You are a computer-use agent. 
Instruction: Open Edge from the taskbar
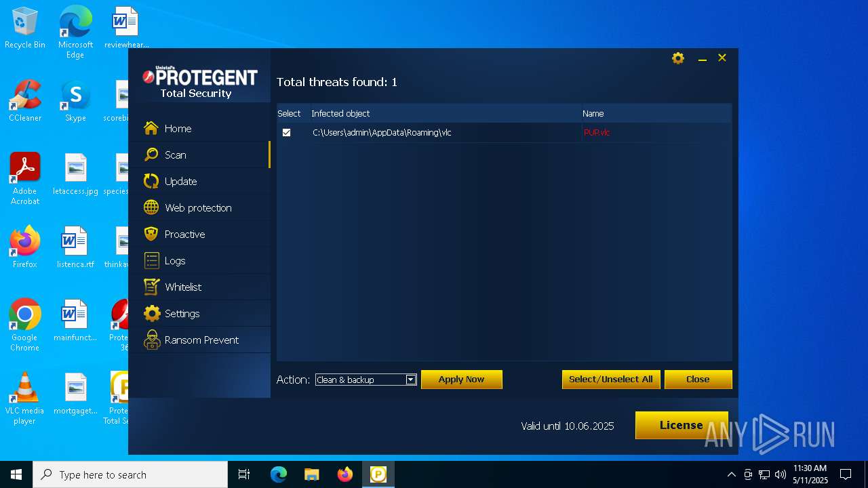(278, 474)
